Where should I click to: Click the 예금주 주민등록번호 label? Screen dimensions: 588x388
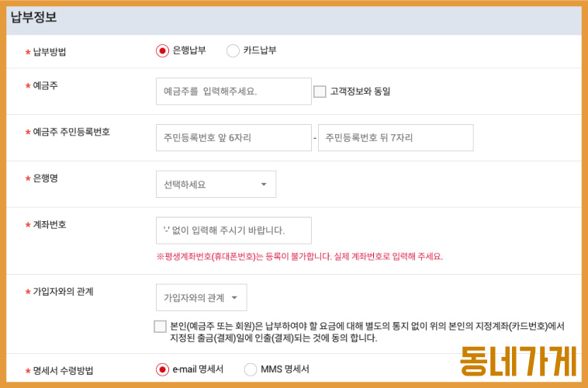tap(71, 132)
